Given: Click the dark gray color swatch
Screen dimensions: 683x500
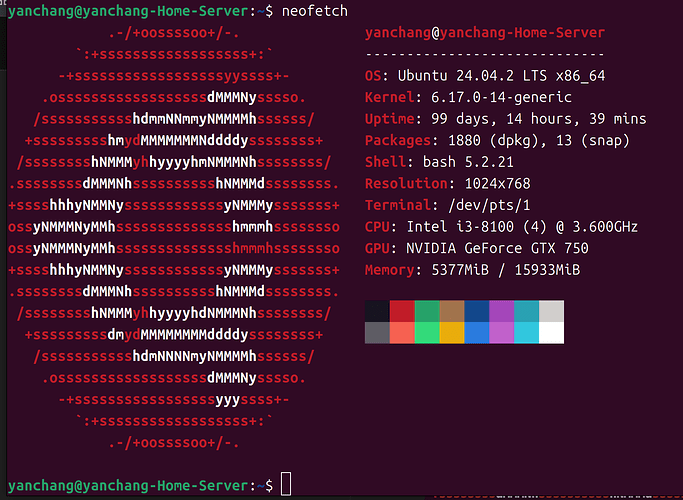Looking at the screenshot, I should tap(377, 333).
